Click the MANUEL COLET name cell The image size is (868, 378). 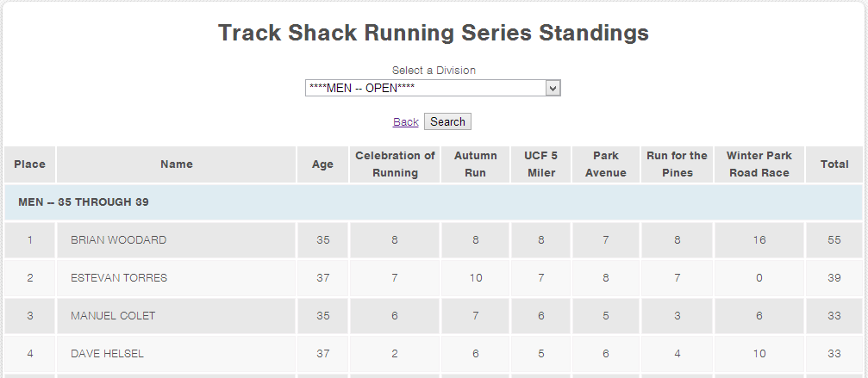(177, 315)
